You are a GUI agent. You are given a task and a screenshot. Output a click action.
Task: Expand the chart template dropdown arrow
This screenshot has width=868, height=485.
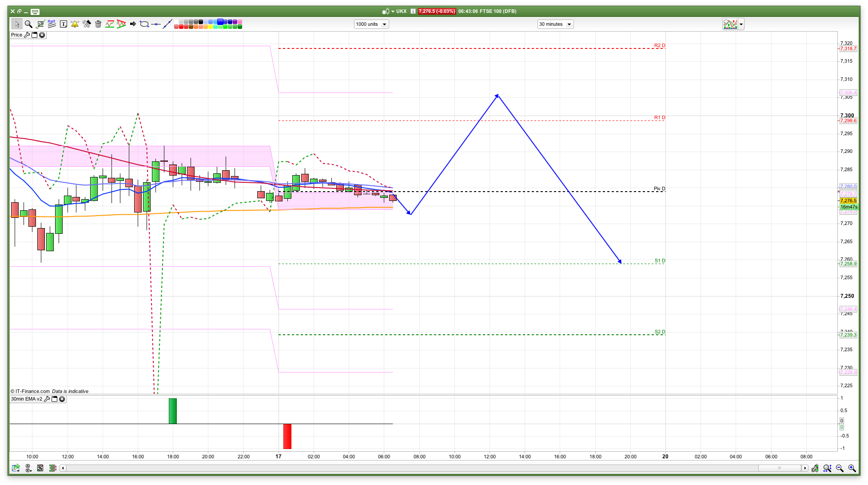click(x=741, y=24)
